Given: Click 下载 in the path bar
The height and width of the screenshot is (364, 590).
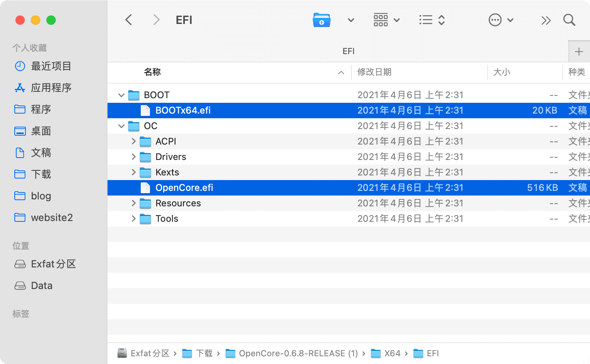Looking at the screenshot, I should coord(198,353).
